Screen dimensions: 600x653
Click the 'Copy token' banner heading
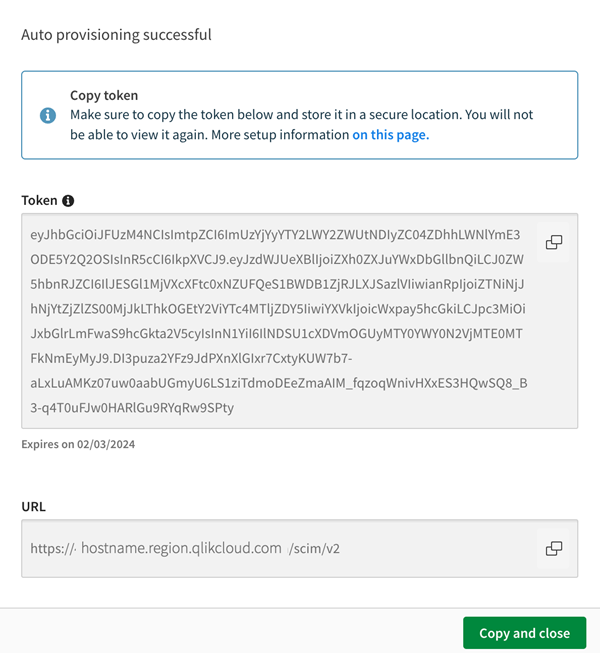click(104, 96)
